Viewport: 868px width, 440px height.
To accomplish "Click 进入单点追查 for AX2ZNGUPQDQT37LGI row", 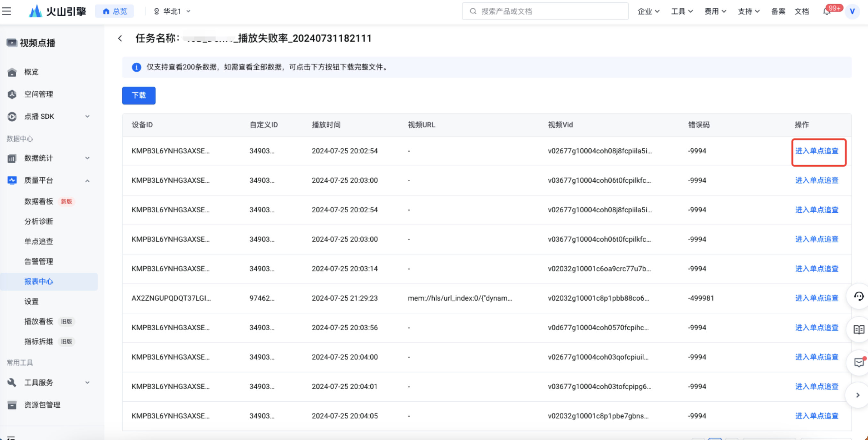I will (x=817, y=298).
